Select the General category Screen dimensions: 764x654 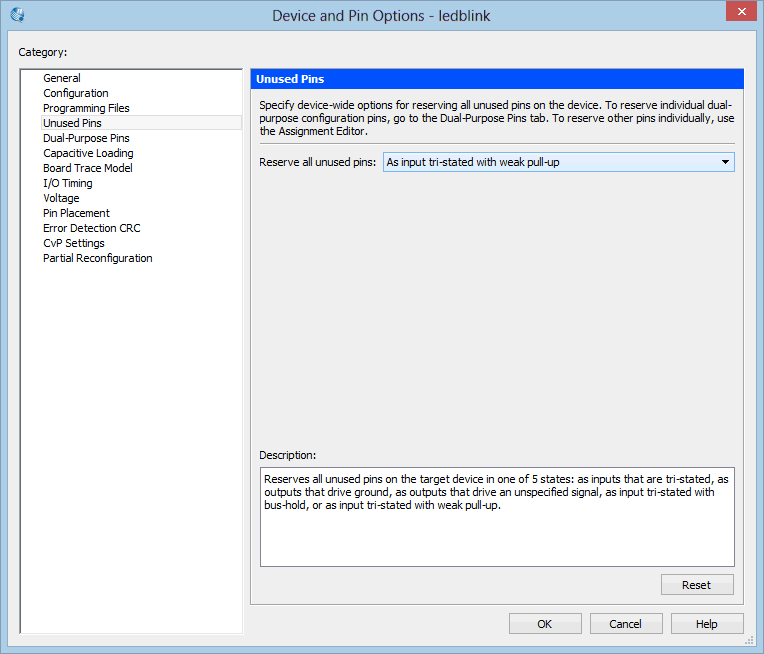pyautogui.click(x=62, y=78)
